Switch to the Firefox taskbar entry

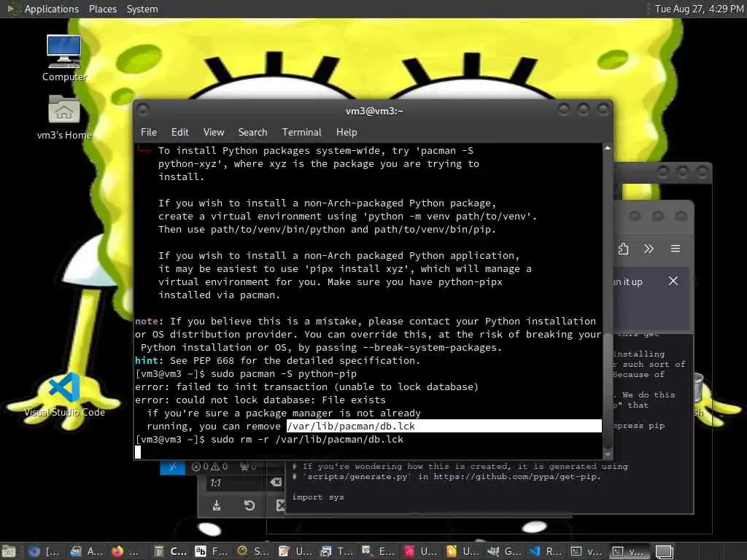(x=125, y=551)
